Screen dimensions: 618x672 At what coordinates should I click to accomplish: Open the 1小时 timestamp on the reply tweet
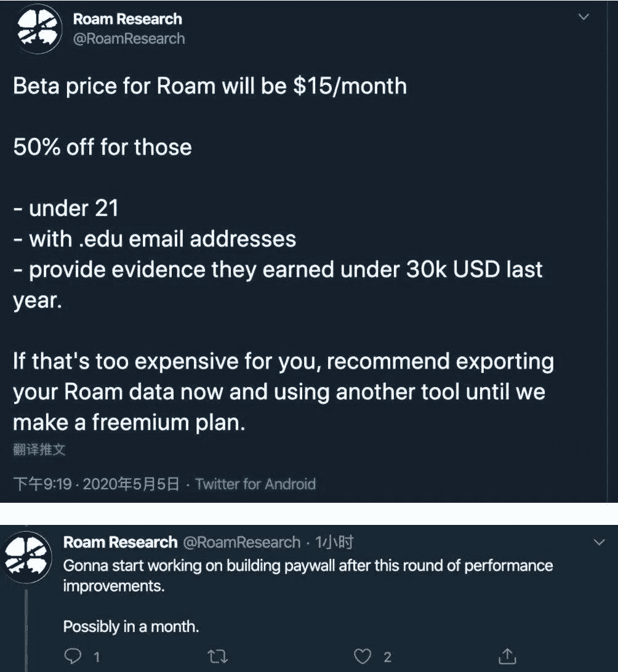(x=334, y=542)
